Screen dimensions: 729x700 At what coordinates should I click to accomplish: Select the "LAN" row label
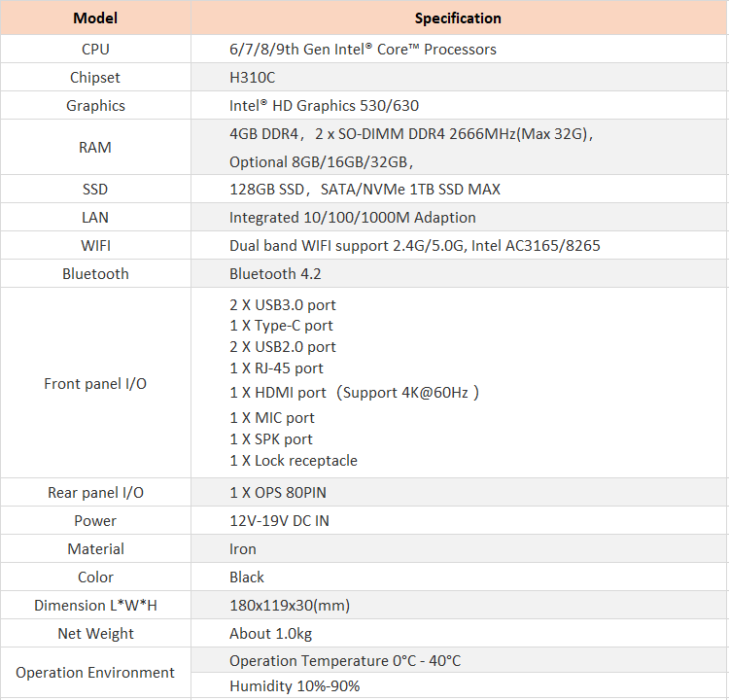point(95,218)
